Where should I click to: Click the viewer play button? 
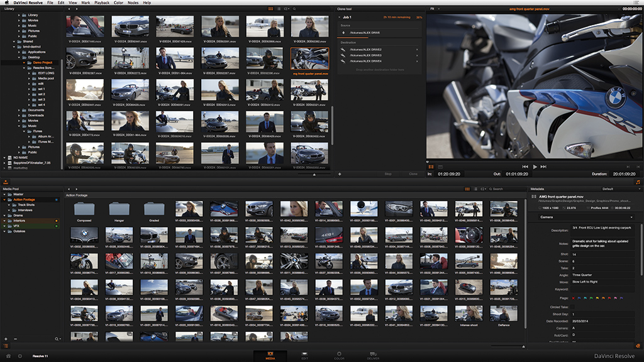click(x=535, y=167)
